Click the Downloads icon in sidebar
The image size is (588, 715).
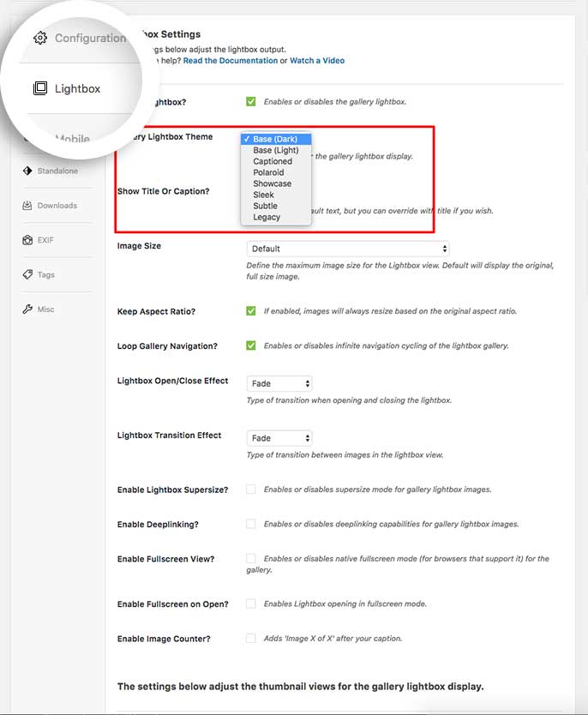pyautogui.click(x=27, y=206)
